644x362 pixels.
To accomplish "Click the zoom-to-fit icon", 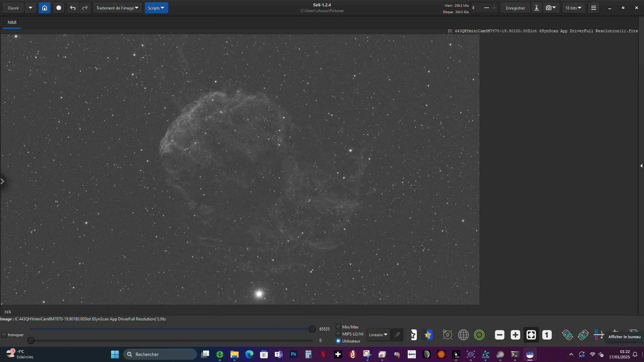I will point(531,335).
